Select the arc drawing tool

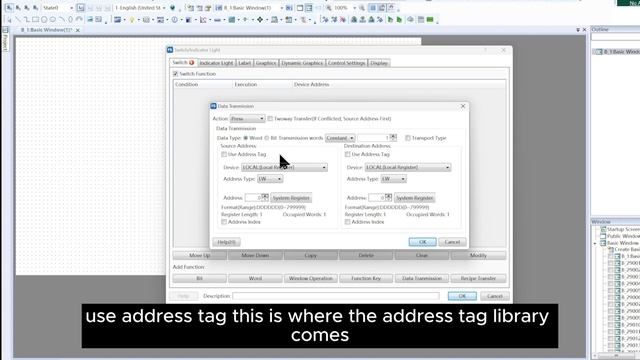(61, 19)
